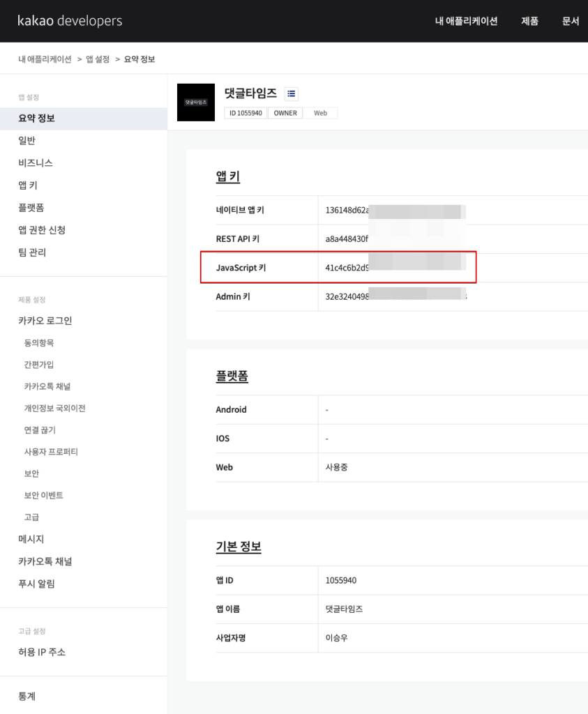
Task: Select 통계 in the sidebar
Action: point(27,697)
